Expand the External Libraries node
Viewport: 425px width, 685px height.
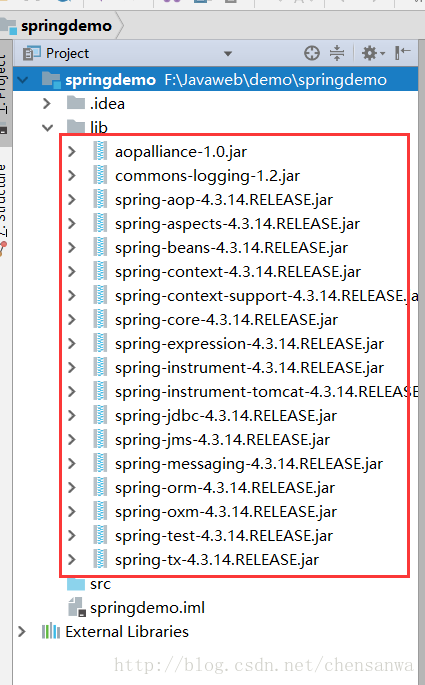coord(21,632)
